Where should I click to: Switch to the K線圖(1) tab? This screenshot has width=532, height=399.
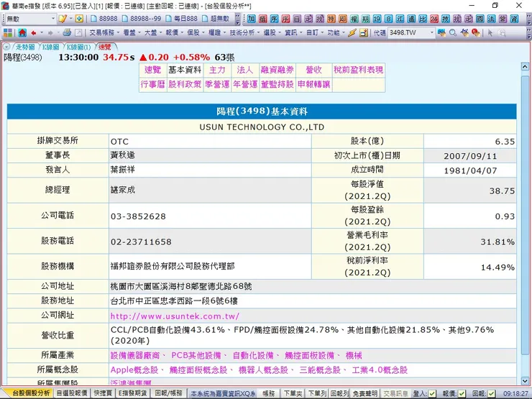(x=78, y=47)
